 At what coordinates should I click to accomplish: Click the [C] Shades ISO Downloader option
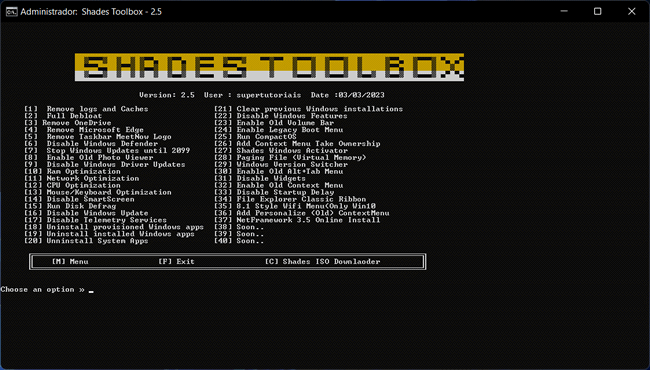click(322, 262)
